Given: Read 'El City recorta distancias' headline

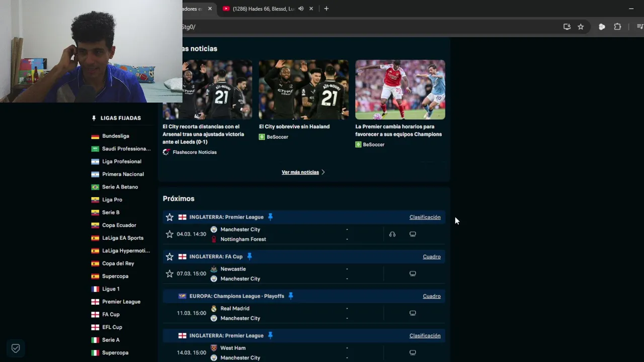Looking at the screenshot, I should tap(203, 134).
